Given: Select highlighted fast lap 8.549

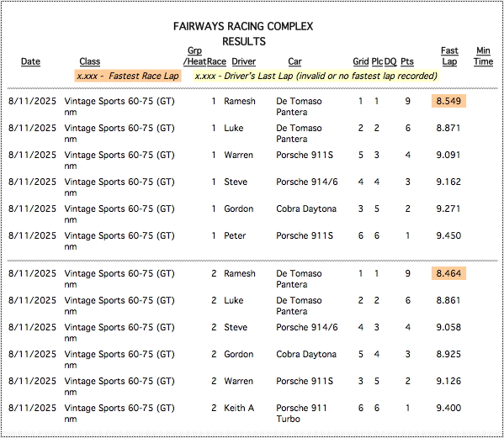Looking at the screenshot, I should [x=448, y=101].
